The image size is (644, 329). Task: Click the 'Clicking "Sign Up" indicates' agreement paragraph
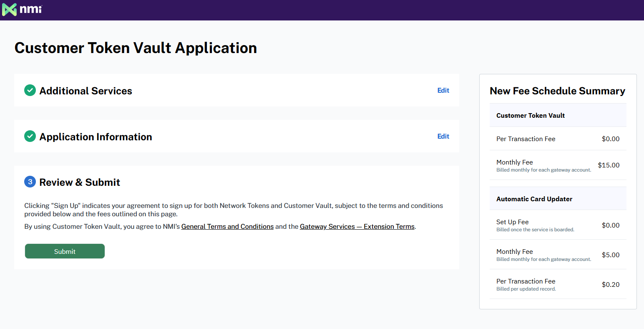pos(234,210)
